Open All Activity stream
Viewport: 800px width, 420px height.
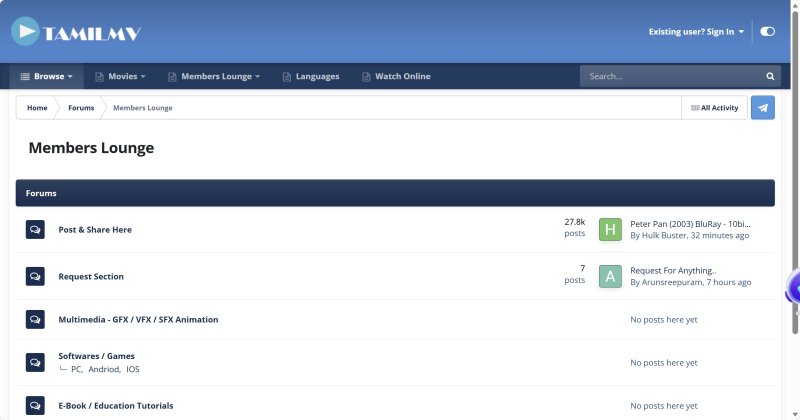point(714,108)
